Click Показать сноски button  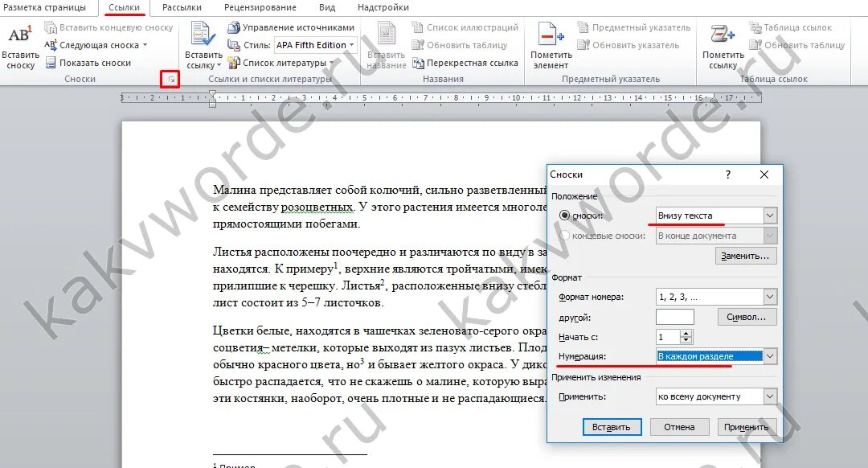(88, 63)
